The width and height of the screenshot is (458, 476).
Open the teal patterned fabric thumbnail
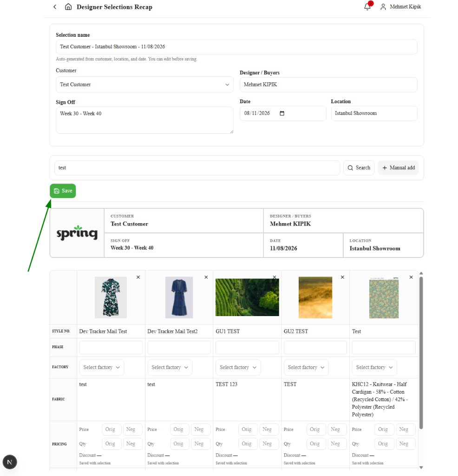coord(384,298)
